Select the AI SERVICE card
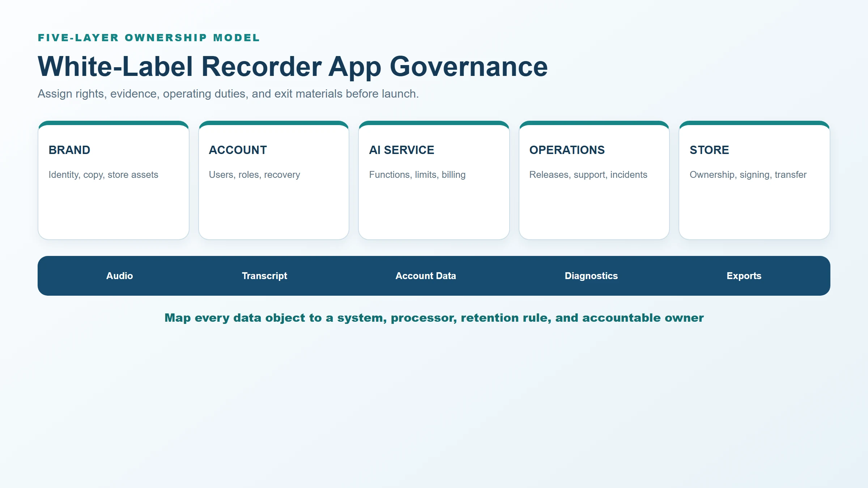Viewport: 868px width, 488px height. [434, 180]
